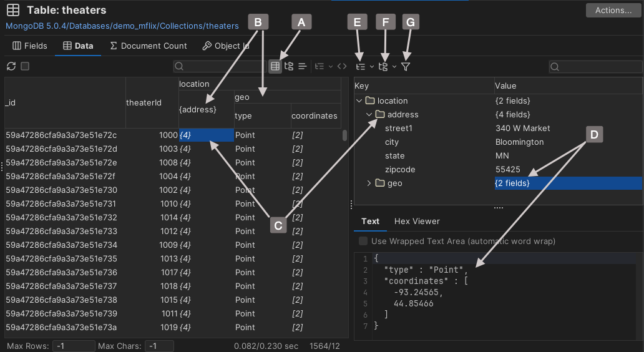
Task: Click the refresh data icon
Action: [x=11, y=66]
